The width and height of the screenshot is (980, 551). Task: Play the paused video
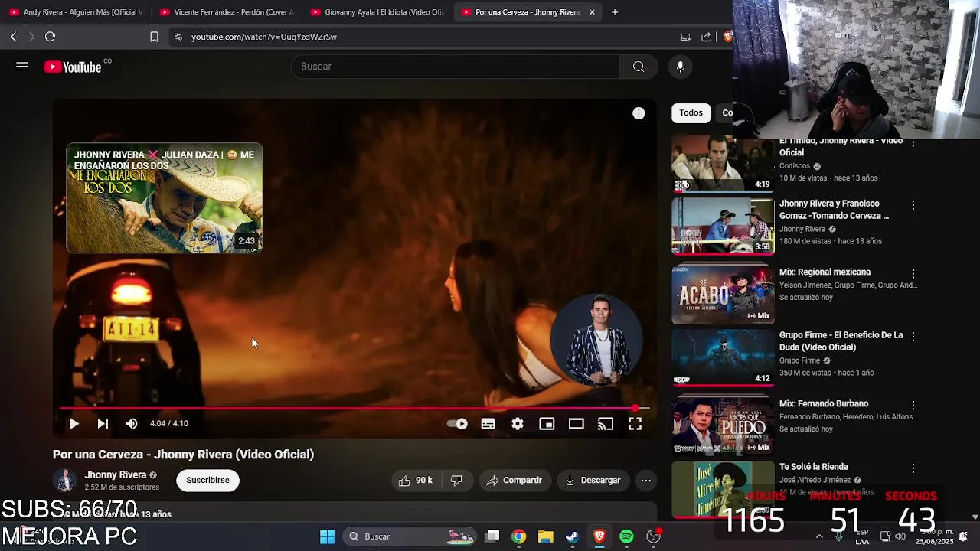click(x=73, y=423)
